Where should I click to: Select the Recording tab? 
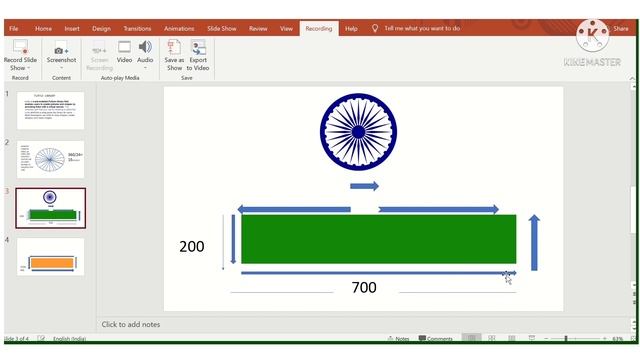(x=319, y=29)
